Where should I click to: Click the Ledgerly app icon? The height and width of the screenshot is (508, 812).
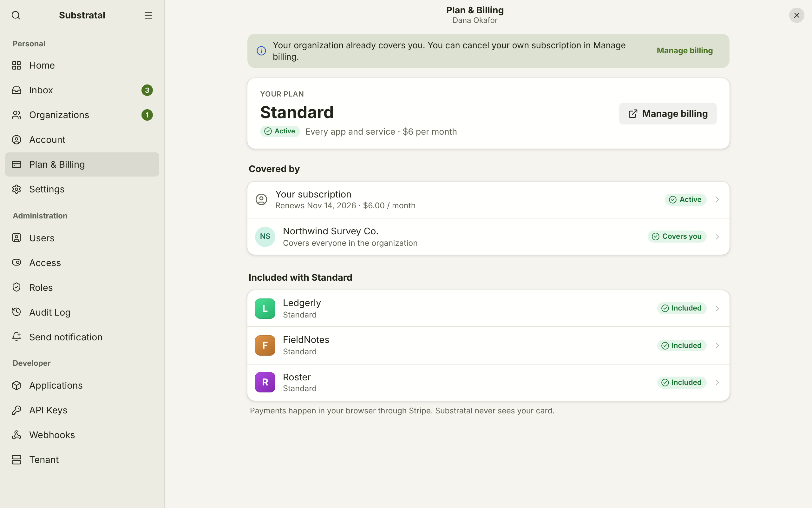[265, 308]
